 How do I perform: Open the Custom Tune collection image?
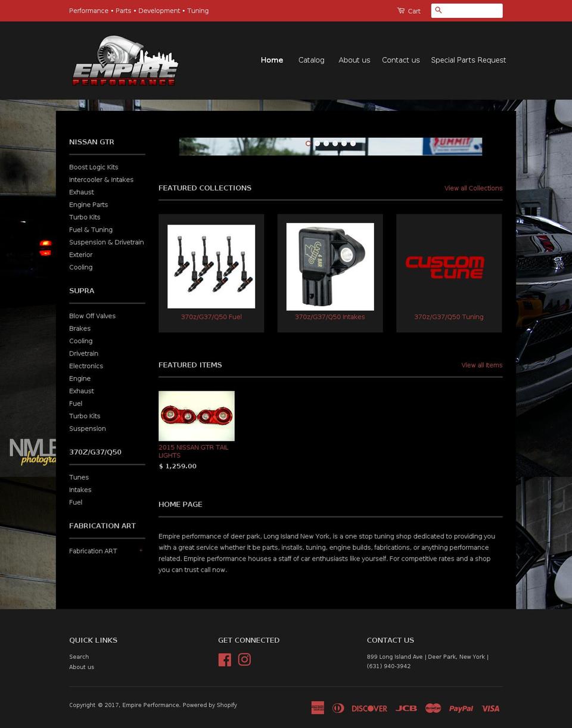444,267
